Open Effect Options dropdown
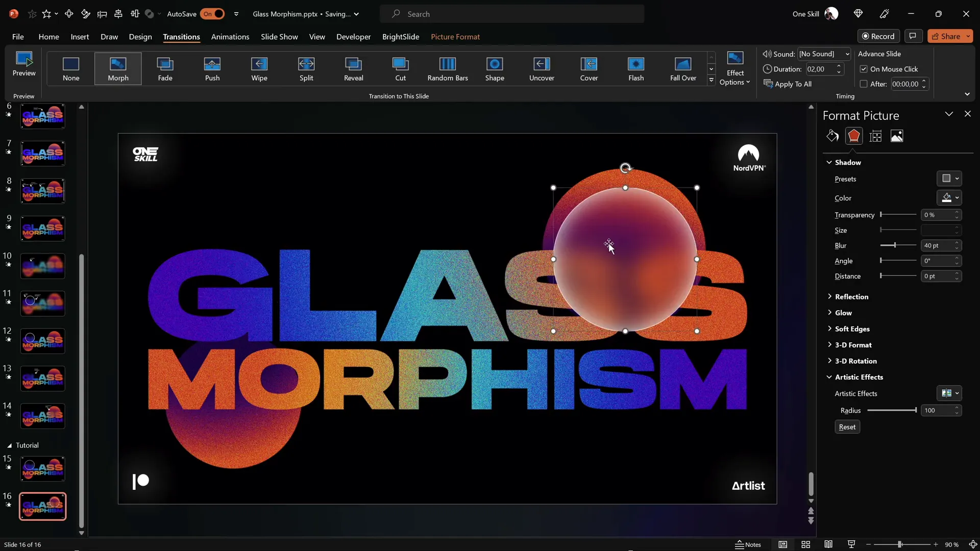The width and height of the screenshot is (980, 551). (735, 68)
